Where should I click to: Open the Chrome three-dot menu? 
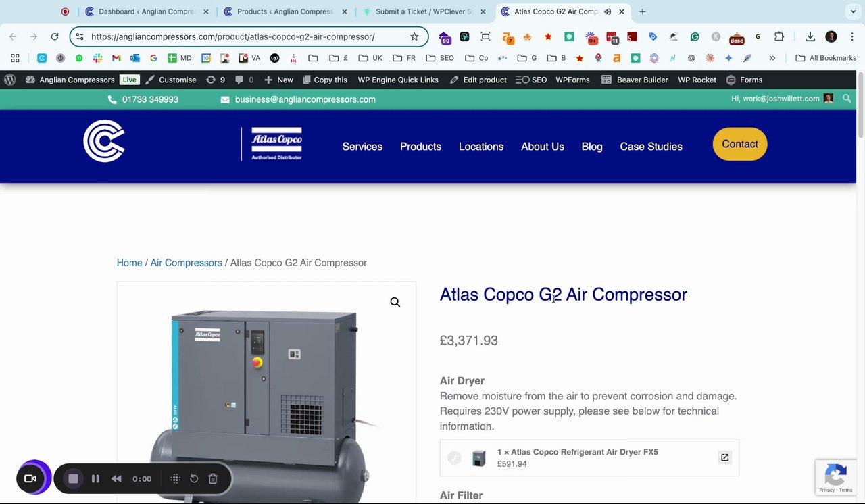coord(851,36)
